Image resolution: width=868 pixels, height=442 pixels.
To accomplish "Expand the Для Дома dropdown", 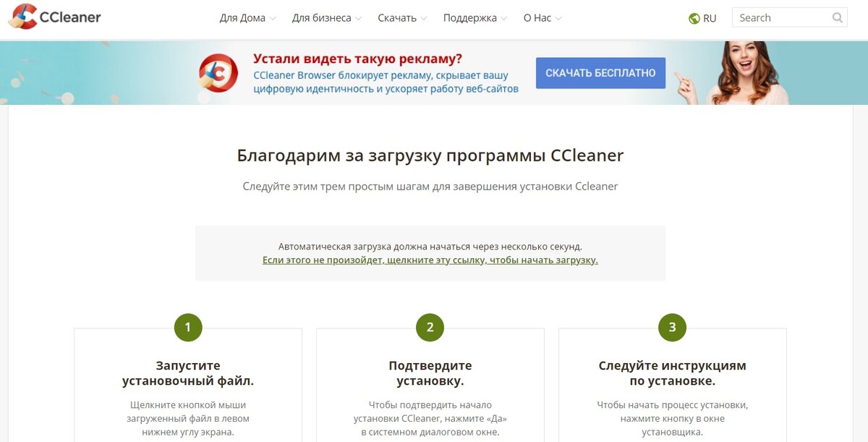I will tap(246, 17).
